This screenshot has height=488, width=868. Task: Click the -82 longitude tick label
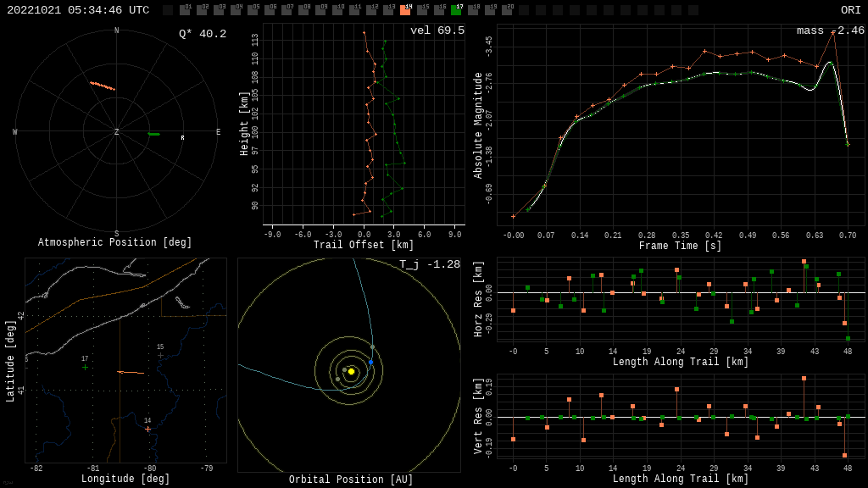[x=36, y=468]
